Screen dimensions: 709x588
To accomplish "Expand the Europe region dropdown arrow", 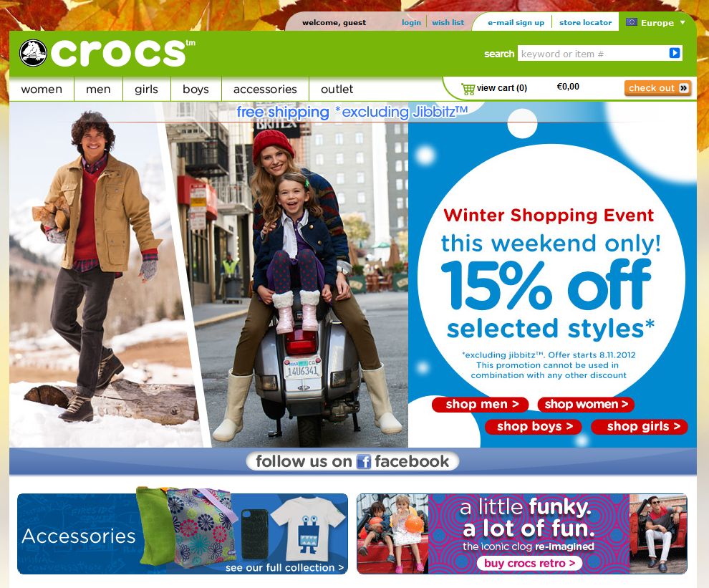I will point(683,22).
